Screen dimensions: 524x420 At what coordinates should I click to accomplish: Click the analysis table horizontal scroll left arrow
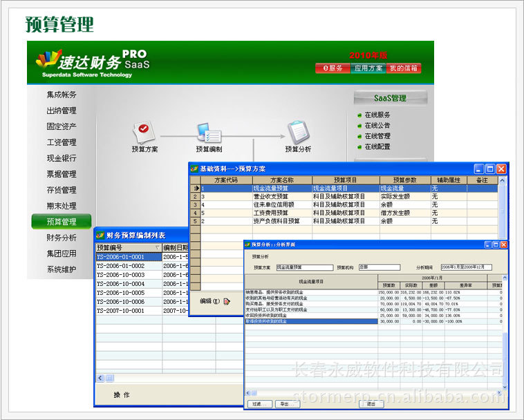(x=248, y=393)
